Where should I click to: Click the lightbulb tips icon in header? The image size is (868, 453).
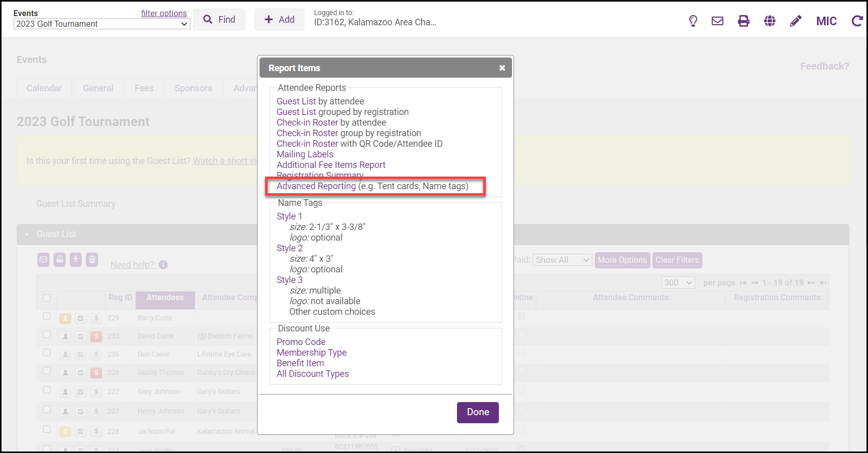click(x=693, y=21)
